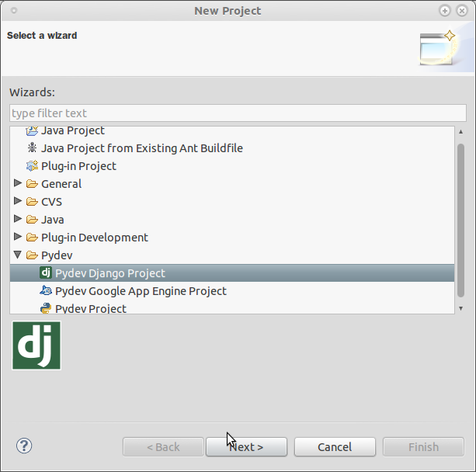476x472 pixels.
Task: Click the scrollbar up arrow
Action: pyautogui.click(x=460, y=131)
